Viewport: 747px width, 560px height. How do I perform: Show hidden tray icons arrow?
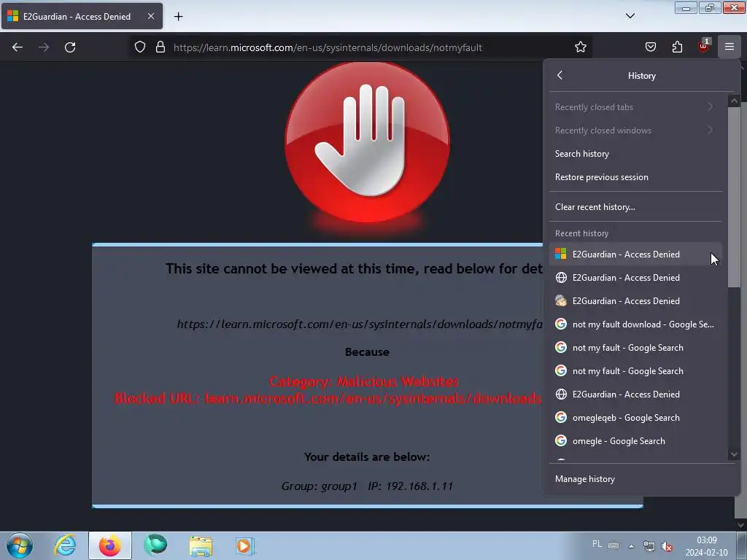[631, 546]
